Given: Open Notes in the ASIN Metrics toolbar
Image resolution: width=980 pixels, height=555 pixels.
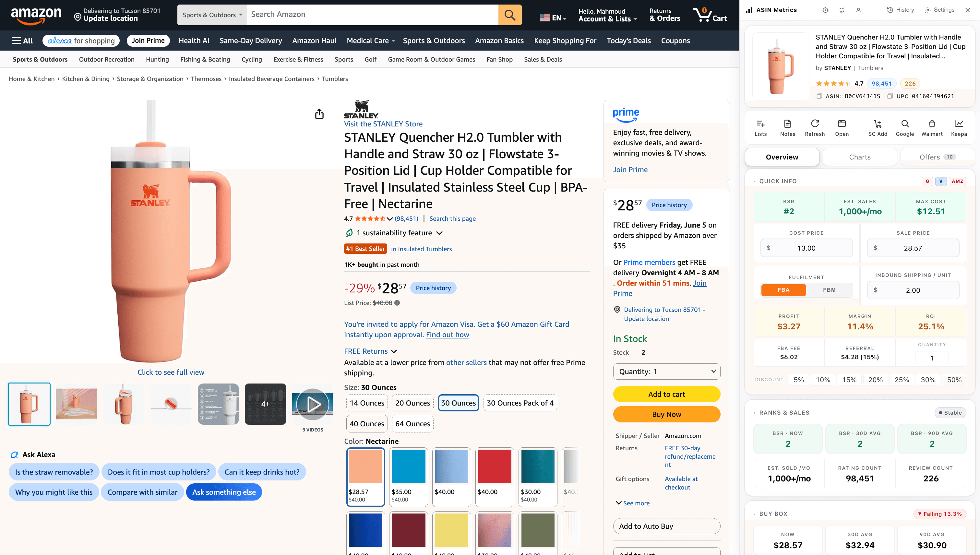Looking at the screenshot, I should [x=787, y=128].
